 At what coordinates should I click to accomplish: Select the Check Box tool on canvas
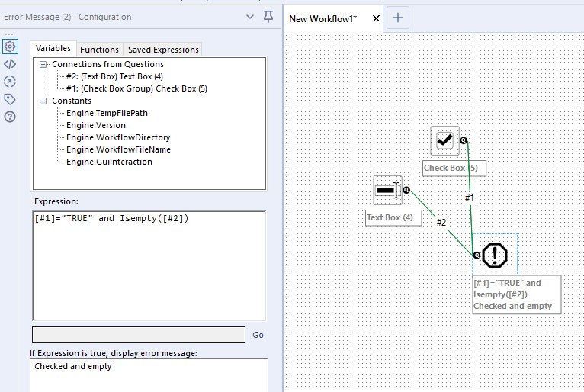(x=444, y=140)
